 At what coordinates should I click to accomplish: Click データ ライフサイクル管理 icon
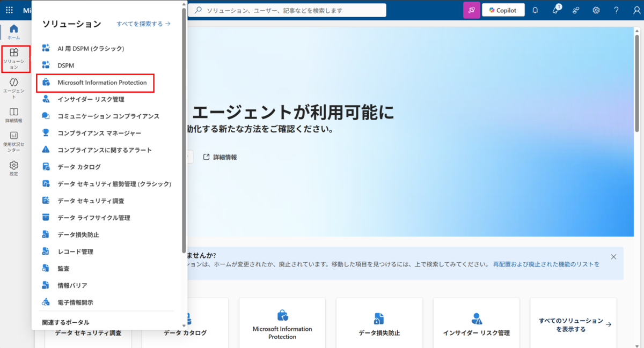46,217
